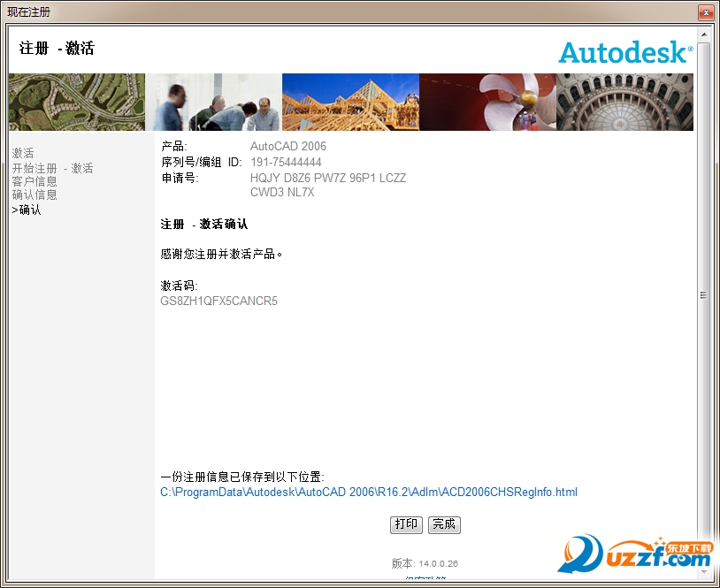Click the aerial map banner image

(77, 102)
